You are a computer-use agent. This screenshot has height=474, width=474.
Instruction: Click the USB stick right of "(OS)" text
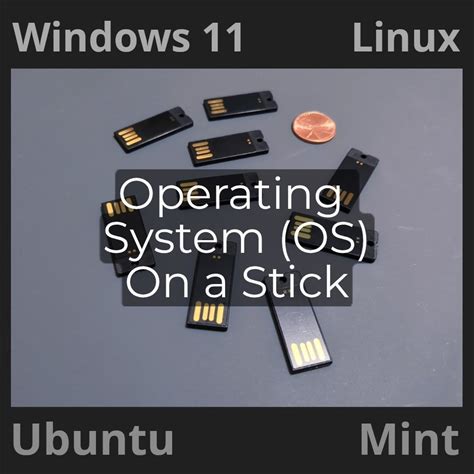(x=333, y=236)
